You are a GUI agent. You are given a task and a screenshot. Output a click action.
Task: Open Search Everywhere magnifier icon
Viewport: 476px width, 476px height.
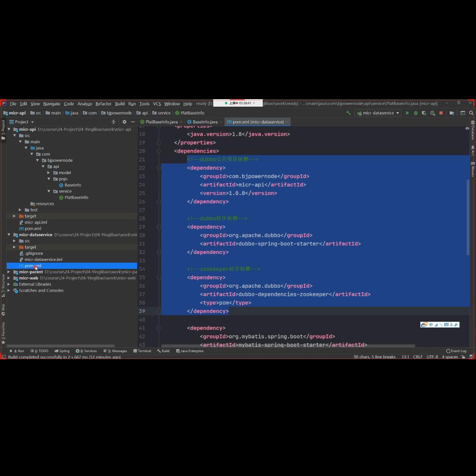tap(471, 113)
